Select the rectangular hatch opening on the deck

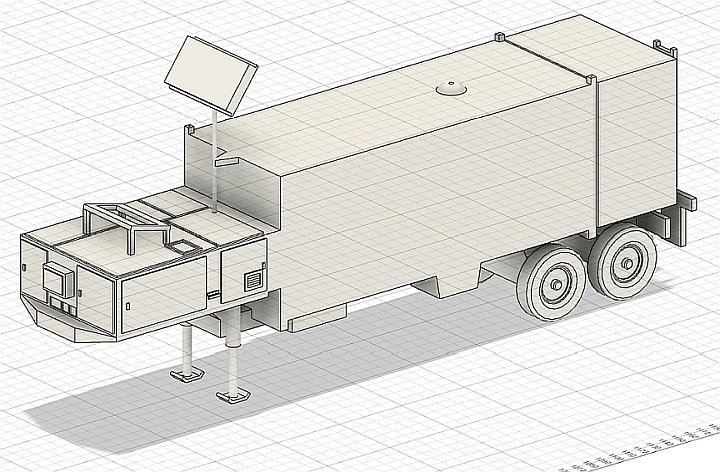(184, 247)
